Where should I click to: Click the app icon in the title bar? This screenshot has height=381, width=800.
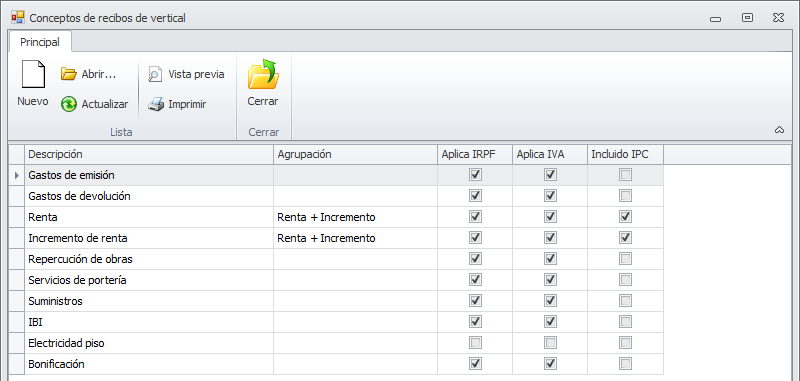click(18, 18)
